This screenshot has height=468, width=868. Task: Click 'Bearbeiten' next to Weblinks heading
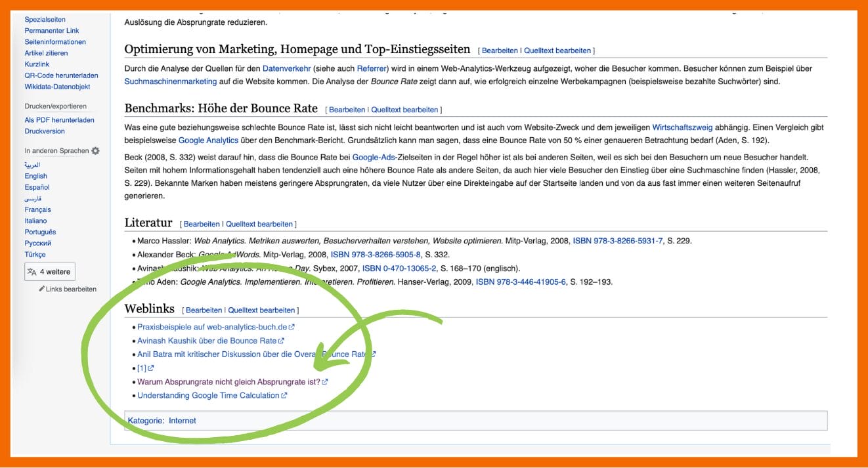coord(204,310)
